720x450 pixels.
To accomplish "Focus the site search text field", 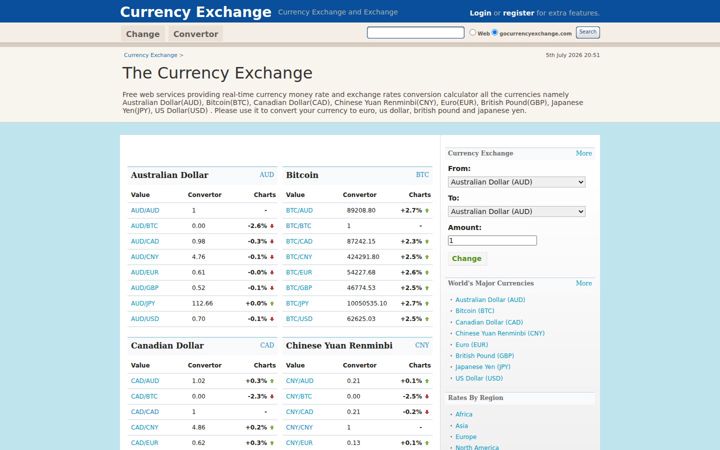I will [416, 33].
